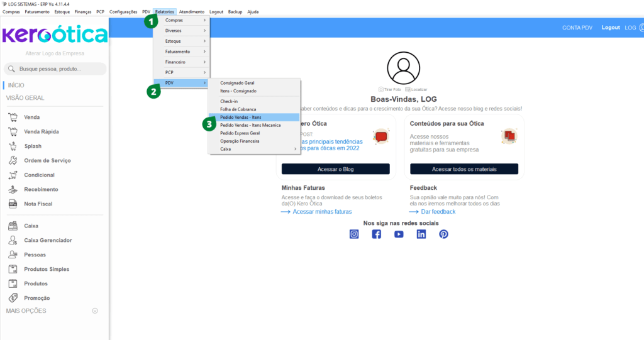This screenshot has height=340, width=644.
Task: Open Venda from the sidebar cart icon
Action: click(x=13, y=117)
